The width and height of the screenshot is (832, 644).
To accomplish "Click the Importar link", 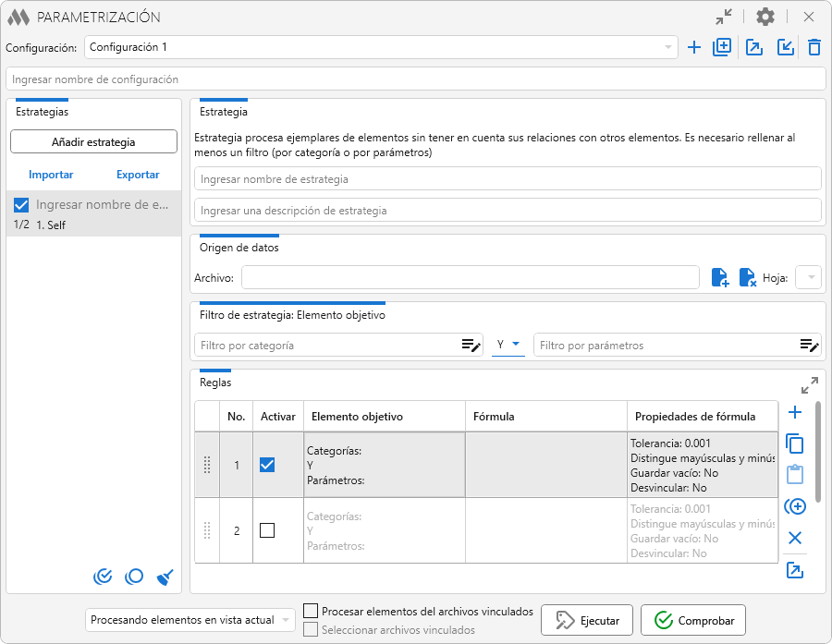I will [x=51, y=175].
